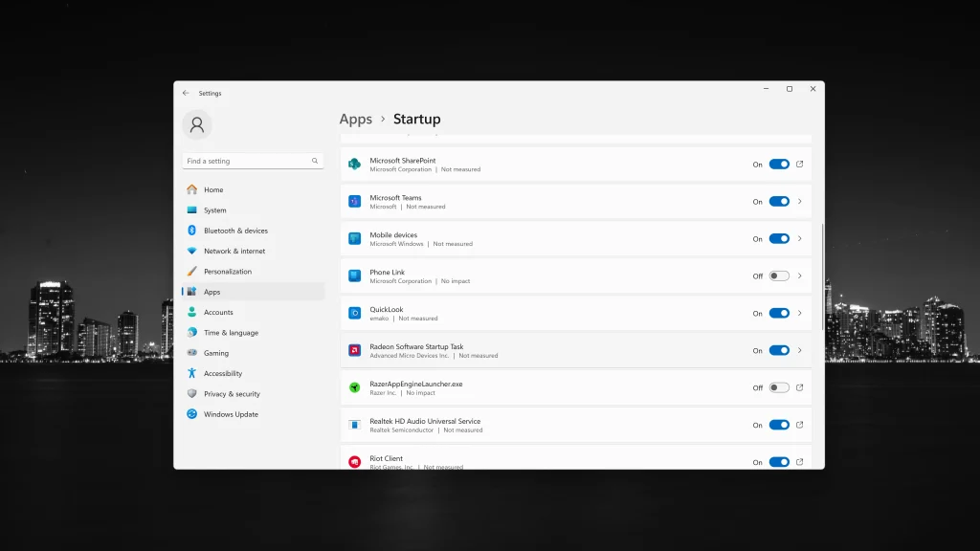
Task: Click Apps breadcrumb link
Action: point(356,119)
